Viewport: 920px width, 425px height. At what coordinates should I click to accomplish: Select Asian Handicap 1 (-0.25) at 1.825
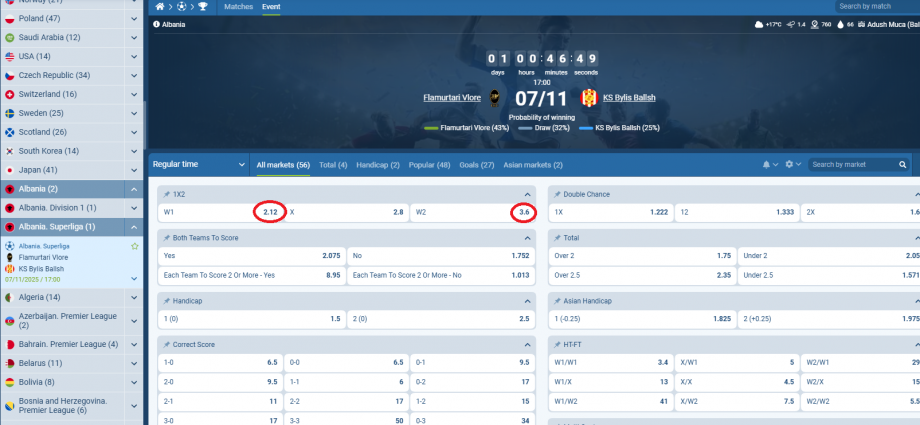click(642, 319)
